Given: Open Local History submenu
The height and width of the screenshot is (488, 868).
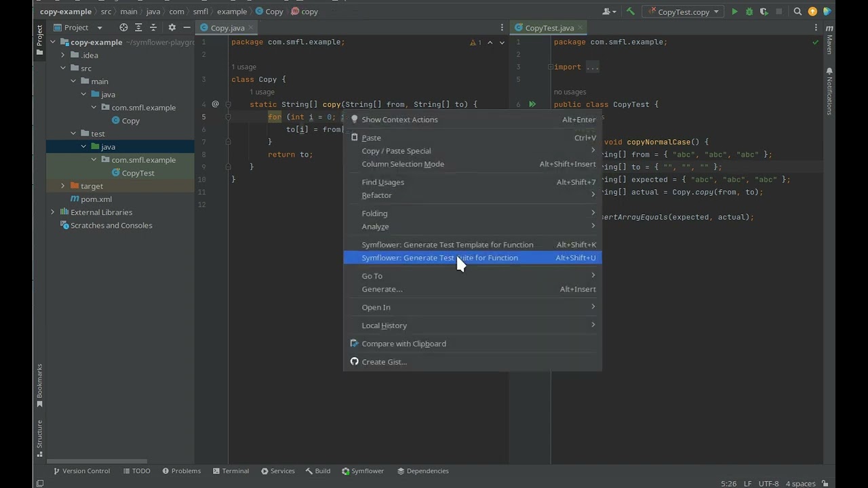Looking at the screenshot, I should [473, 325].
